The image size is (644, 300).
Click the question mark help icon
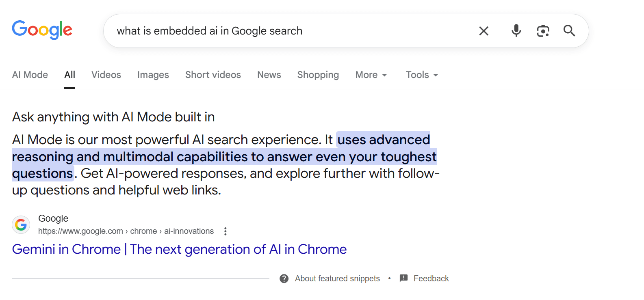pyautogui.click(x=284, y=278)
